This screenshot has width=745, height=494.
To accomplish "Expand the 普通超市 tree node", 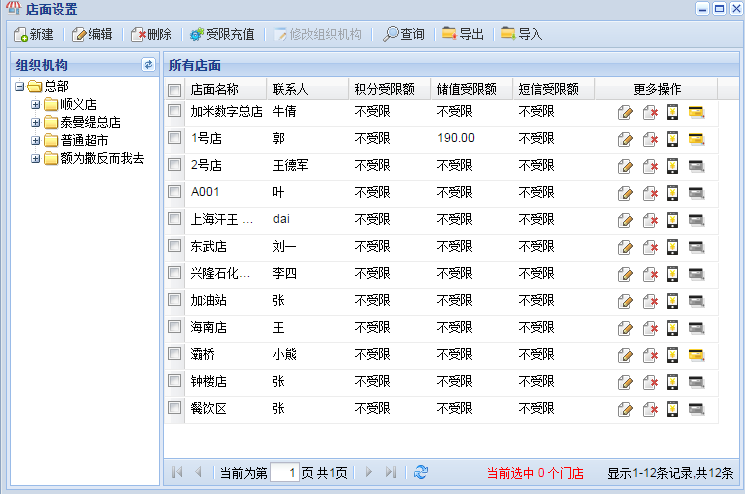I will [x=36, y=140].
